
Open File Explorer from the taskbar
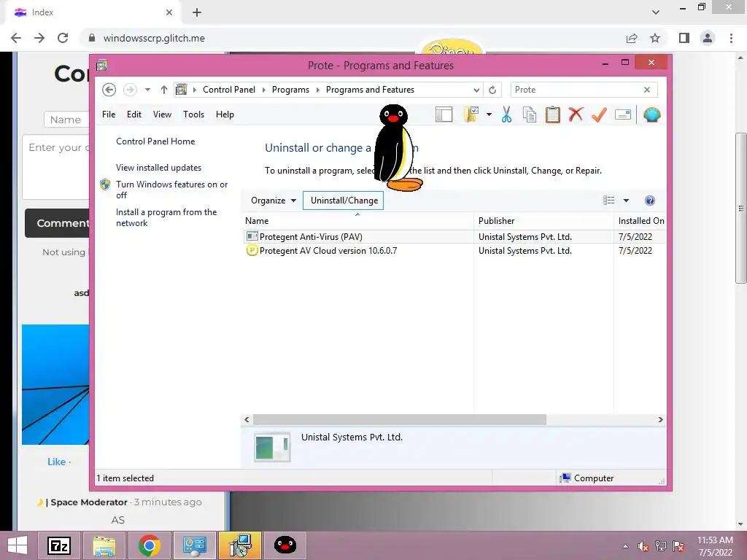click(104, 545)
